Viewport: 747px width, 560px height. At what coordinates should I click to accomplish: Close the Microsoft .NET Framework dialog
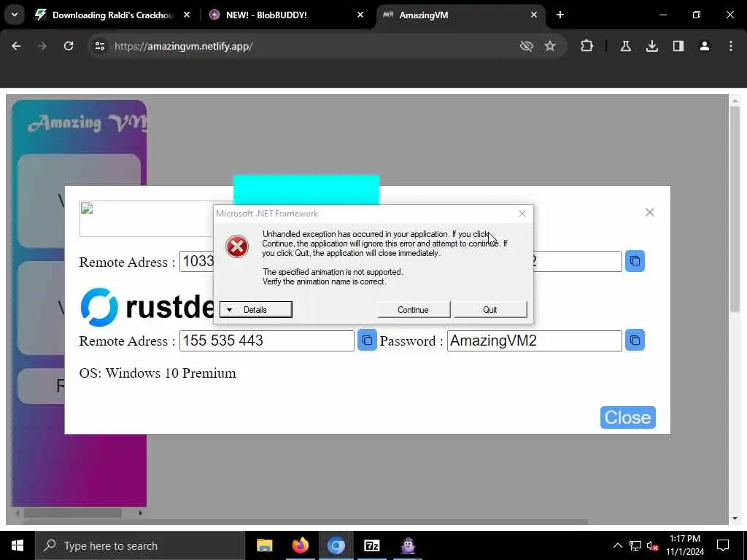coord(522,214)
